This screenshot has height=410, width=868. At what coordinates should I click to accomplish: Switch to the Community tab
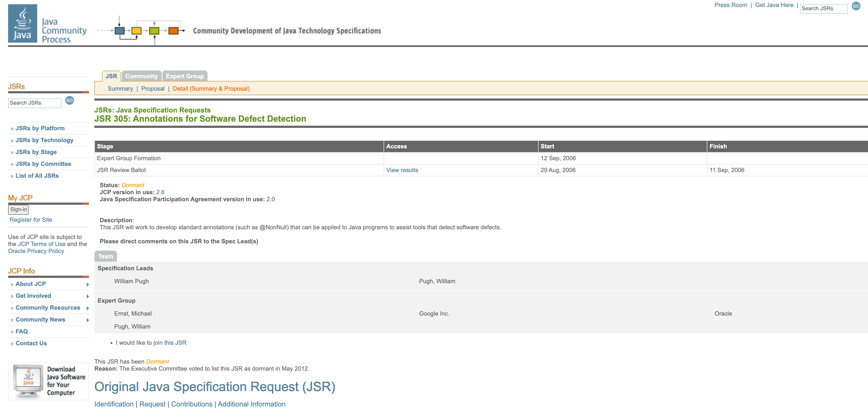click(x=141, y=76)
